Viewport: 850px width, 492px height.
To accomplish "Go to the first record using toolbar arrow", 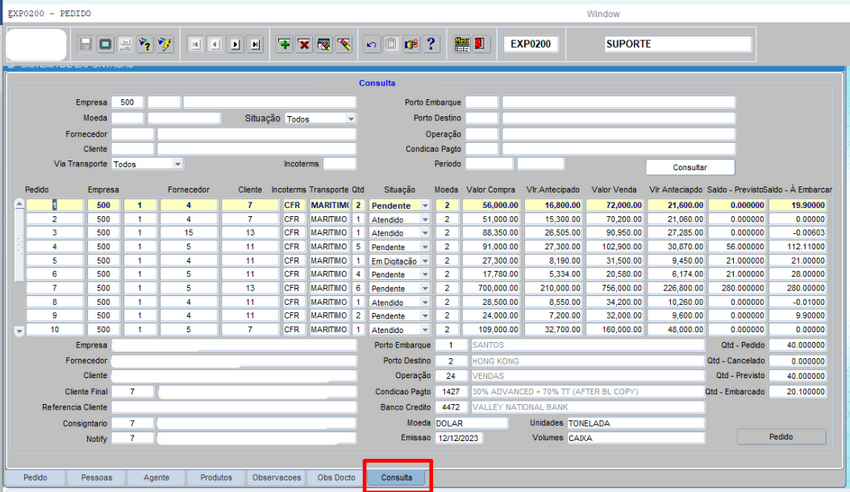I will click(194, 45).
